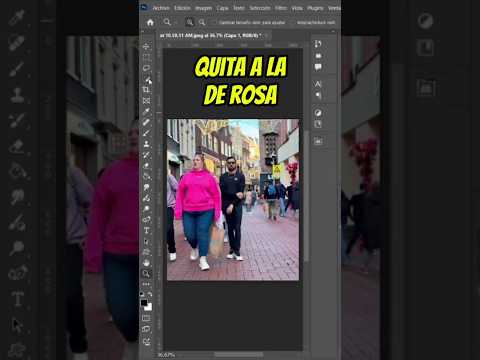Open the Selección menu
480x360 pixels.
coord(260,8)
